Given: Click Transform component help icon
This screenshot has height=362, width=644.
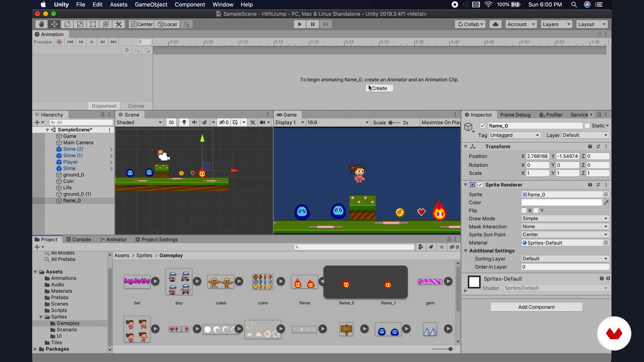Looking at the screenshot, I should pyautogui.click(x=590, y=146).
